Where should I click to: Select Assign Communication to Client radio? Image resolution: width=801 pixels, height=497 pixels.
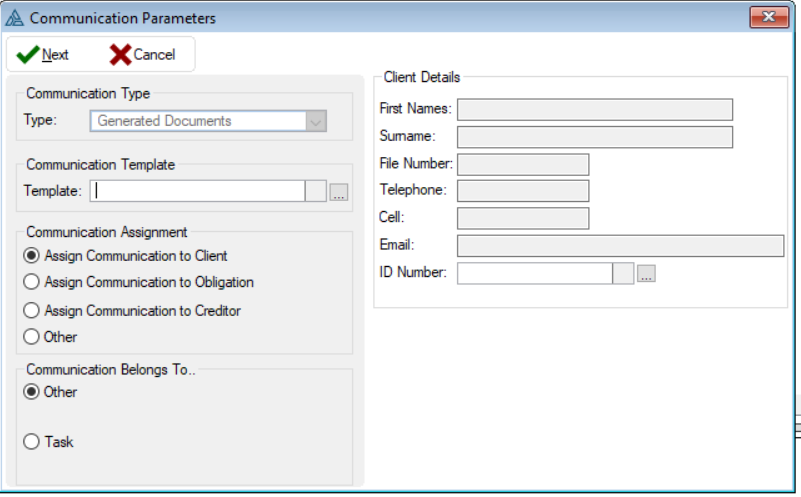pos(32,256)
